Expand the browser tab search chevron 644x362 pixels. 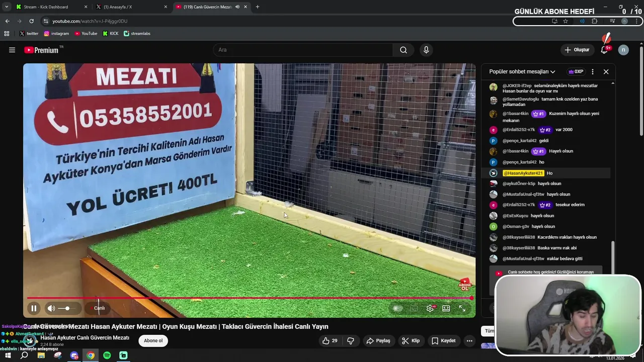(x=7, y=7)
